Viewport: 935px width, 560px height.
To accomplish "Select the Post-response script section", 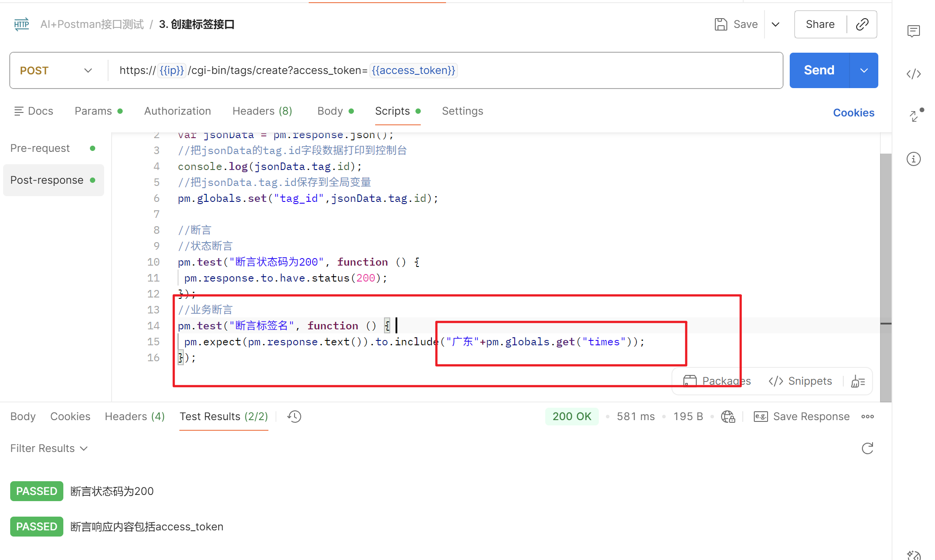I will pyautogui.click(x=53, y=180).
